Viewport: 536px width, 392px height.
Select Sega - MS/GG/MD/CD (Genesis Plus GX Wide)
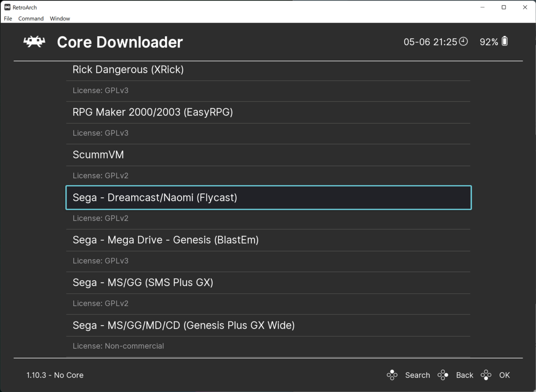[x=268, y=325]
